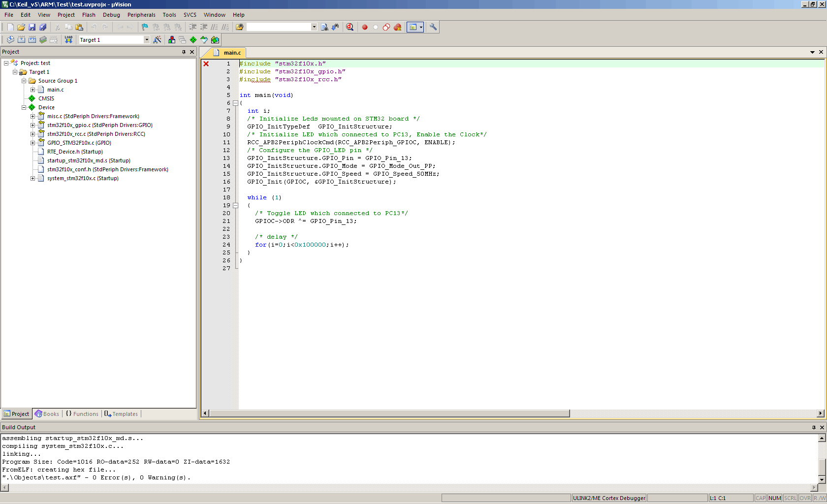Open Manage Run-Time Environment green diamond icon

click(193, 40)
